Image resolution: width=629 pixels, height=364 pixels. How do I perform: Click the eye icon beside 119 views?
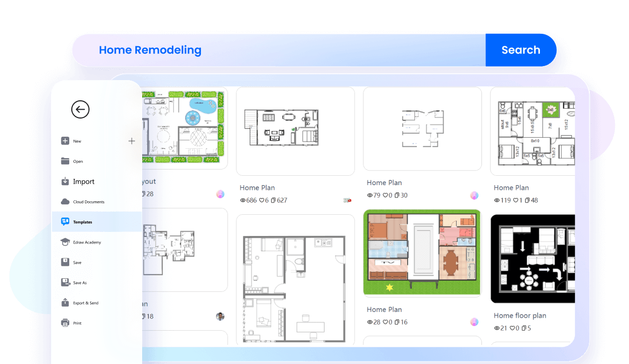click(497, 200)
